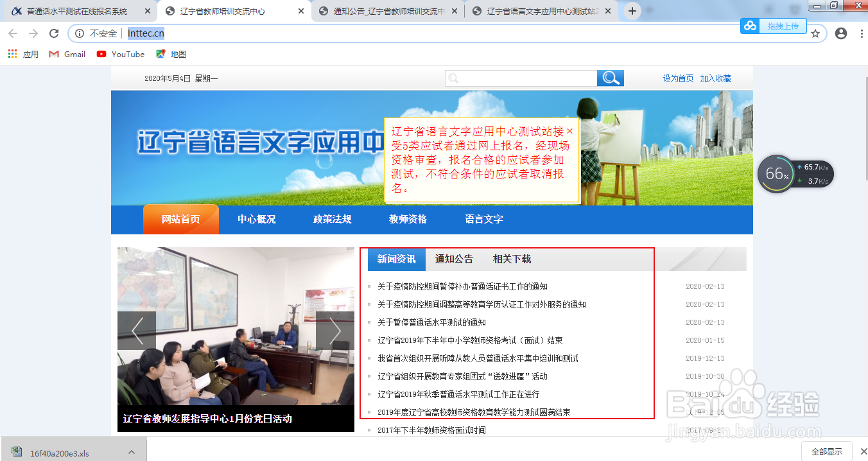Select the 新闻资讯 tab
This screenshot has width=868, height=461.
click(x=397, y=259)
